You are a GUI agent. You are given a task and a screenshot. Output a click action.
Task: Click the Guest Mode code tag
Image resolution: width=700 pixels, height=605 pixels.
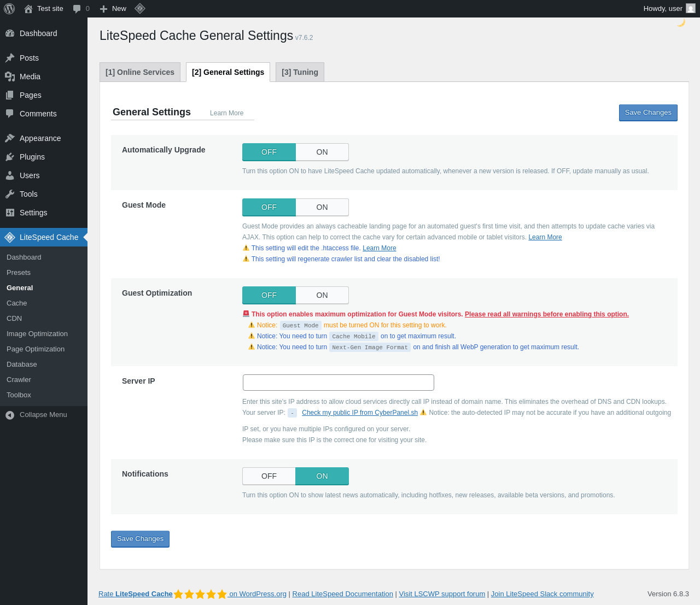pyautogui.click(x=301, y=325)
